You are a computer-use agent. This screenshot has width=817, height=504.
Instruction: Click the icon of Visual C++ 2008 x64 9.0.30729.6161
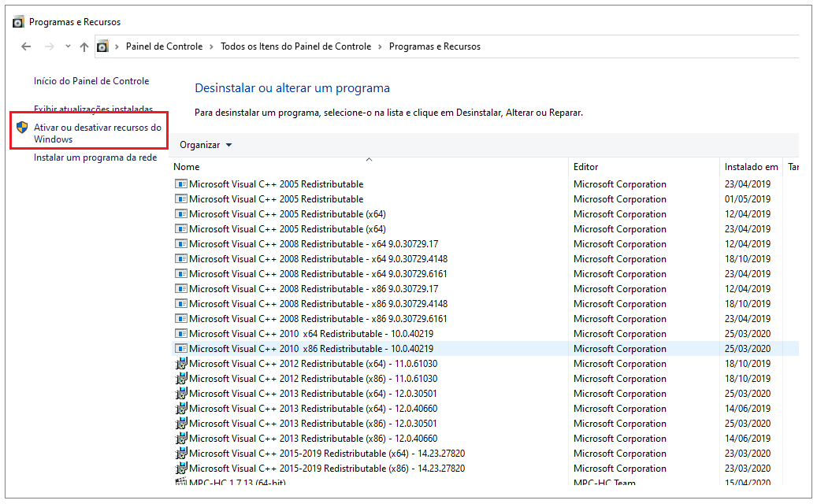[180, 274]
